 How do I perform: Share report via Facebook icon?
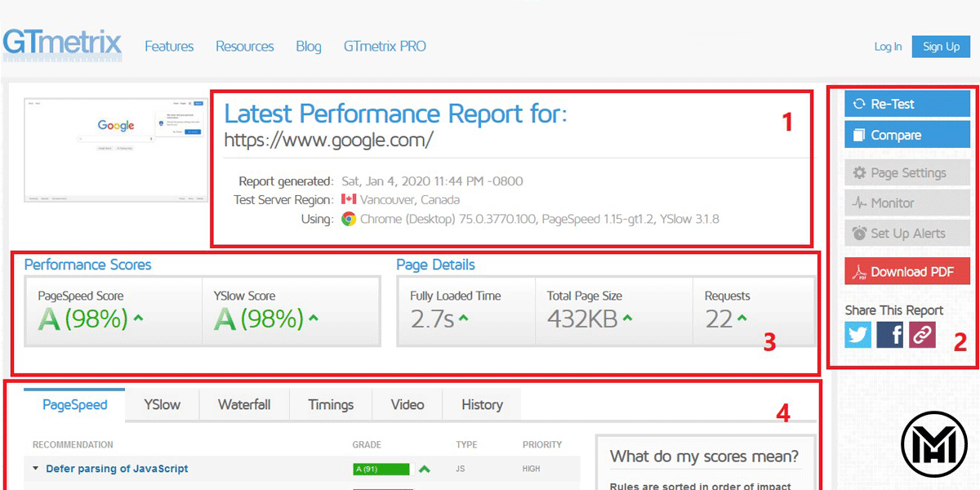point(890,335)
